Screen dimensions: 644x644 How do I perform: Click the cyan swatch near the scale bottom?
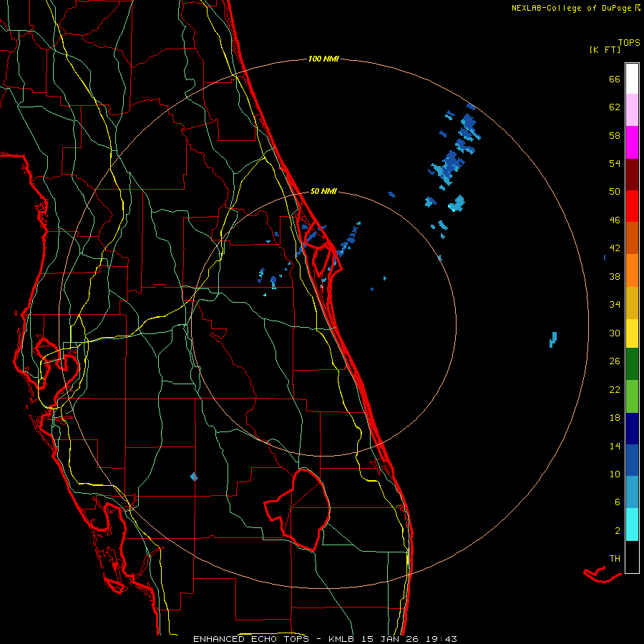coord(632,525)
